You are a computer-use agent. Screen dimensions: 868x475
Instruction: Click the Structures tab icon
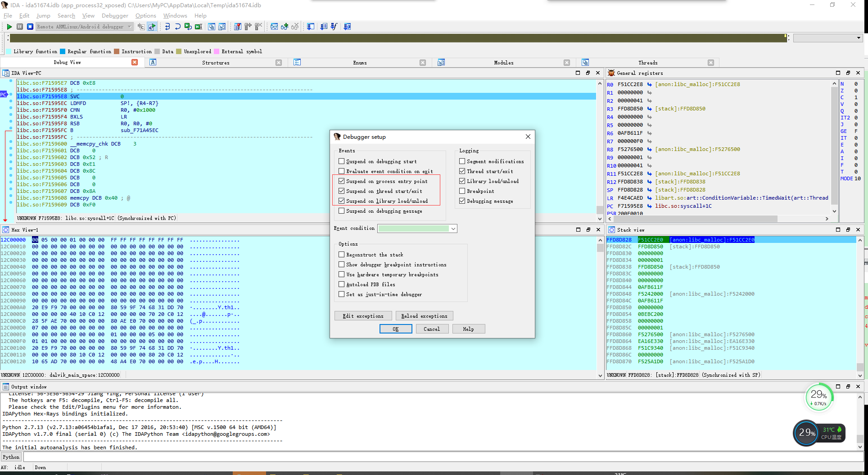pos(153,62)
